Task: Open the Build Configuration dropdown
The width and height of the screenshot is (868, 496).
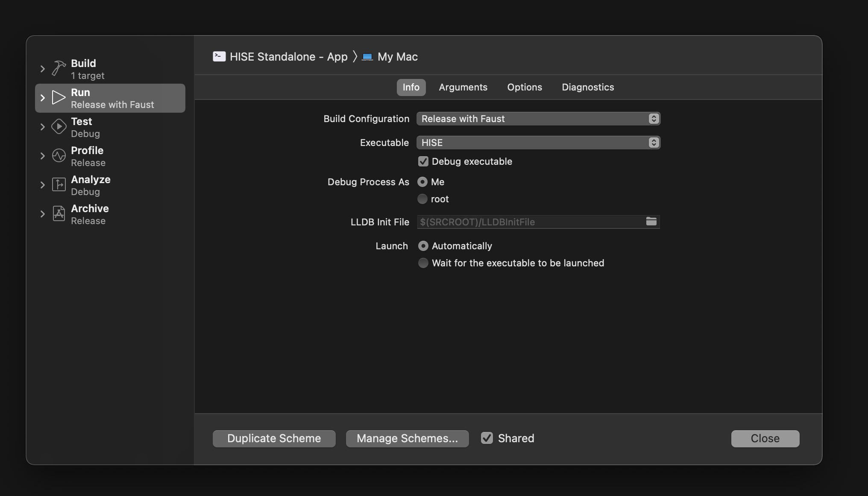Action: tap(538, 119)
